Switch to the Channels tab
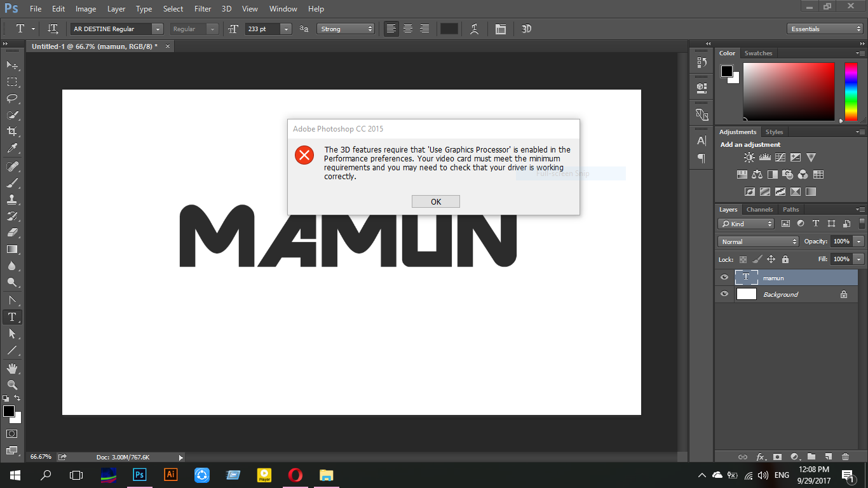This screenshot has height=488, width=868. [x=759, y=210]
